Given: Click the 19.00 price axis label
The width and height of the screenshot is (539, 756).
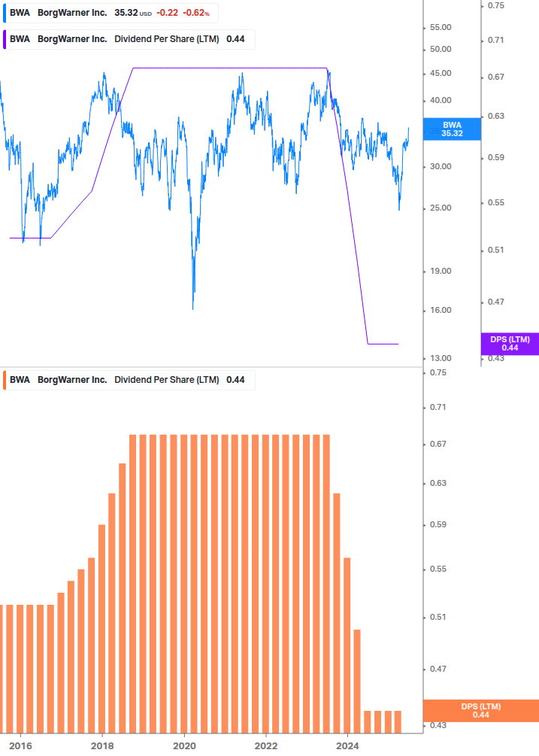Looking at the screenshot, I should [x=441, y=271].
